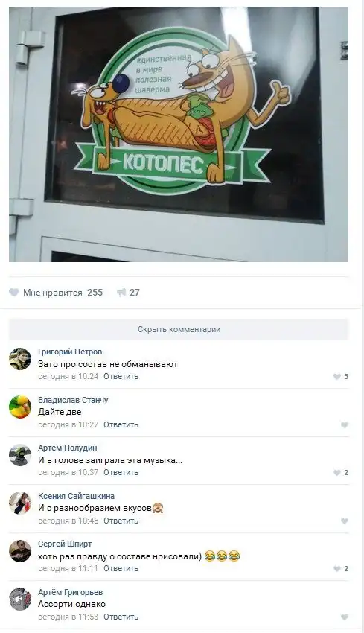Click Артем Полудин's avatar picture
The width and height of the screenshot is (364, 633).
coord(20,455)
